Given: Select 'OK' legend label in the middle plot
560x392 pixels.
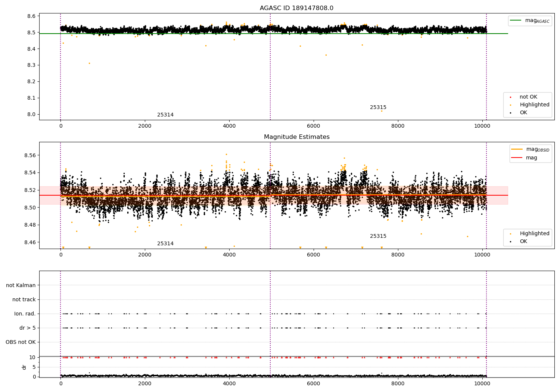Looking at the screenshot, I should 523,242.
